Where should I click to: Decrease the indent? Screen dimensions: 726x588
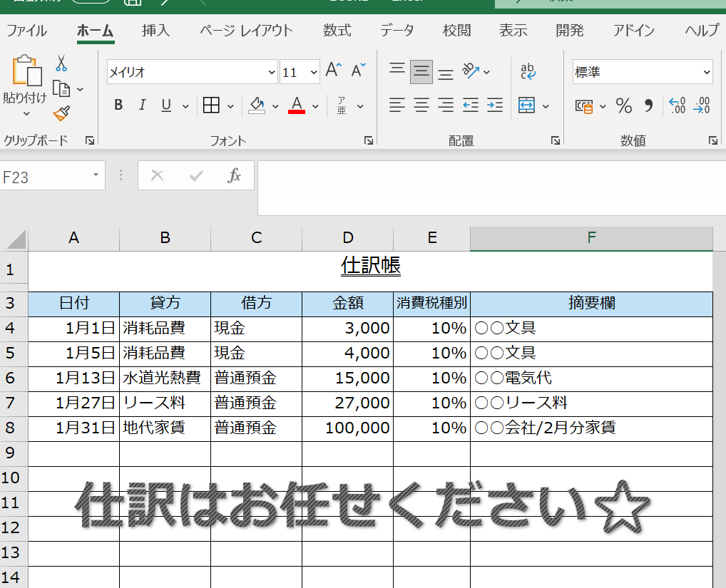point(471,105)
